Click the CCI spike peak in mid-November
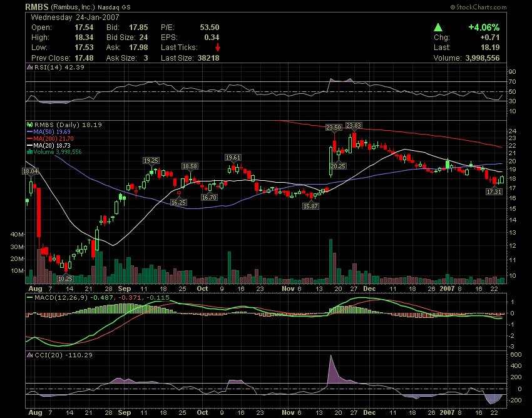This screenshot has height=418, width=532. coord(331,356)
